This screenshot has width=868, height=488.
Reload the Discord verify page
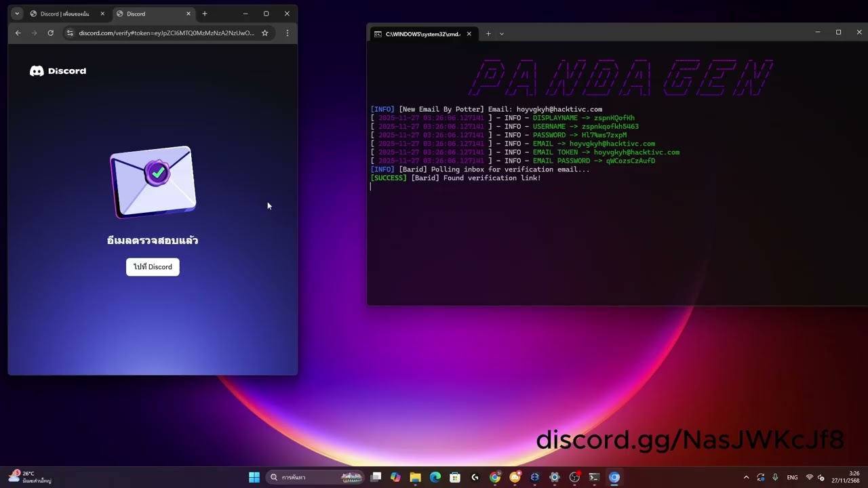[50, 33]
